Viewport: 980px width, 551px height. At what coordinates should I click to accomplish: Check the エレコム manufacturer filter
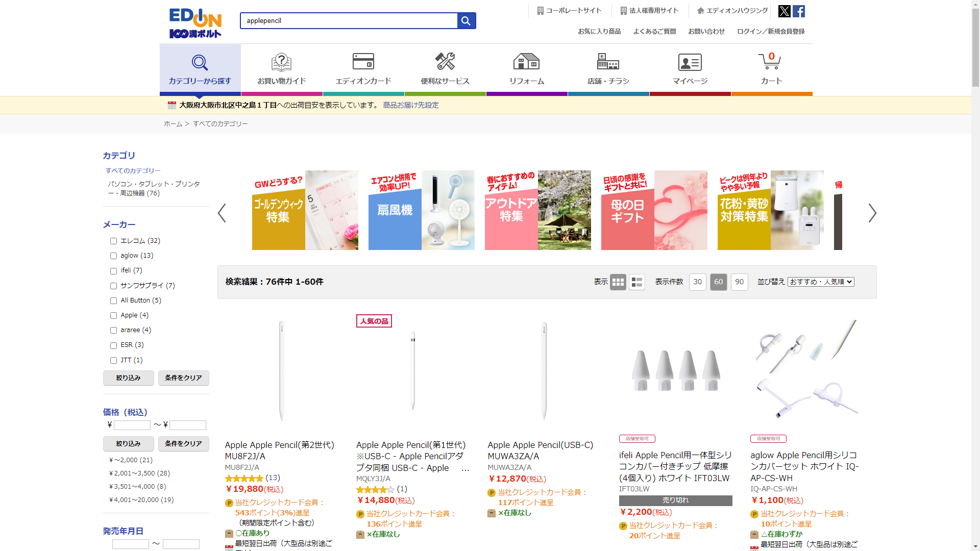coord(113,241)
